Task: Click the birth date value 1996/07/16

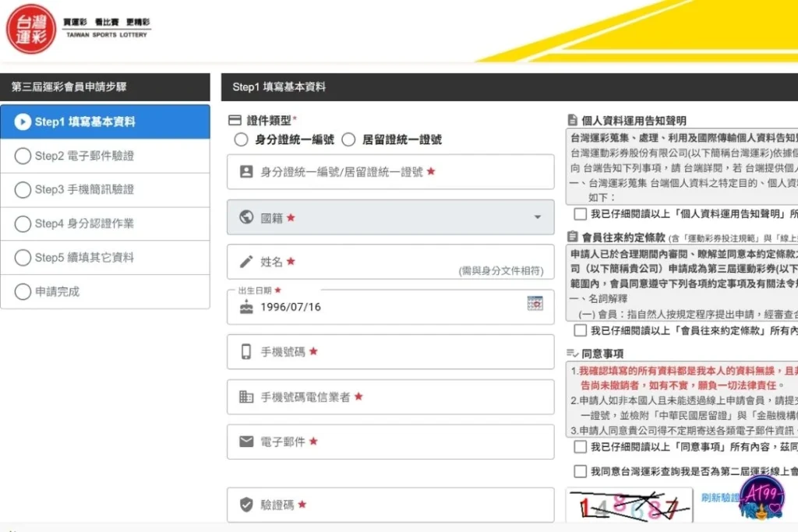Action: 291,307
